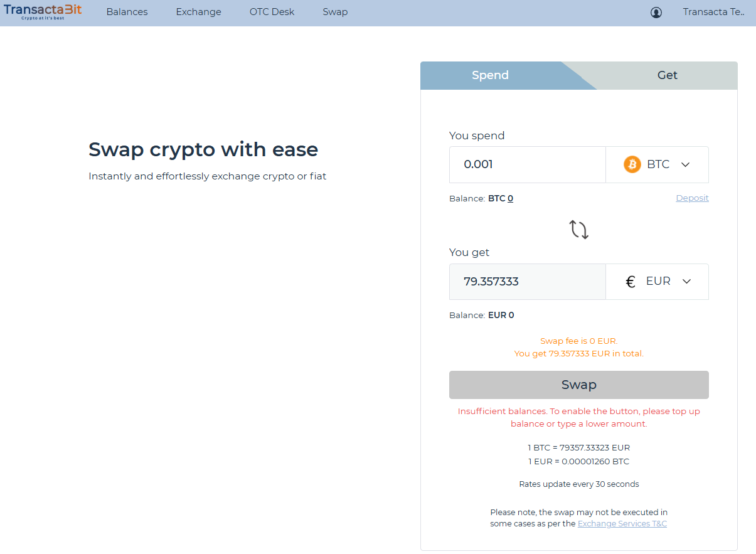This screenshot has height=554, width=756.
Task: Click the Euro currency symbol icon
Action: pyautogui.click(x=631, y=282)
